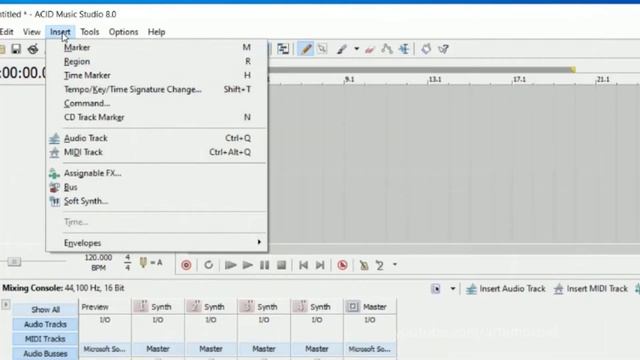Choose Time Marker menu entry

click(157, 75)
